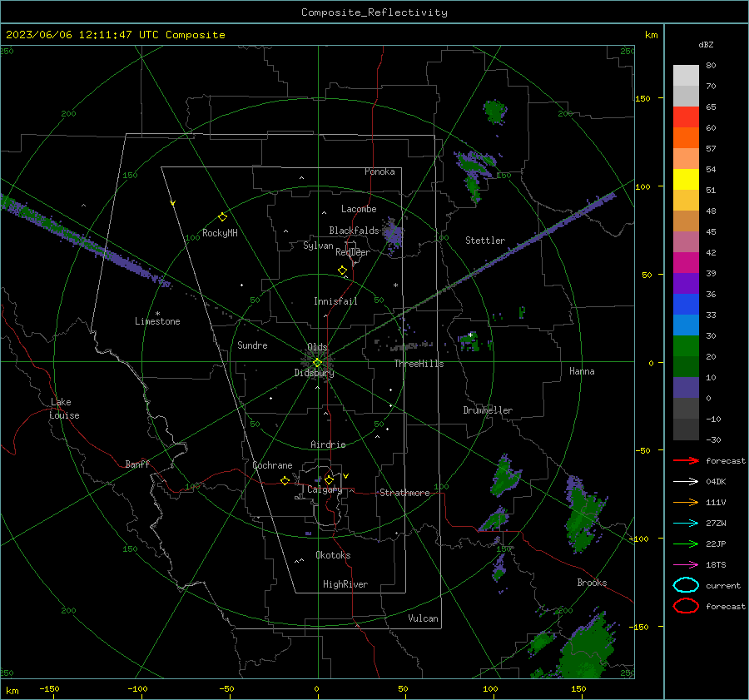Click the Lake Louise label
The height and width of the screenshot is (700, 749).
coord(64,409)
